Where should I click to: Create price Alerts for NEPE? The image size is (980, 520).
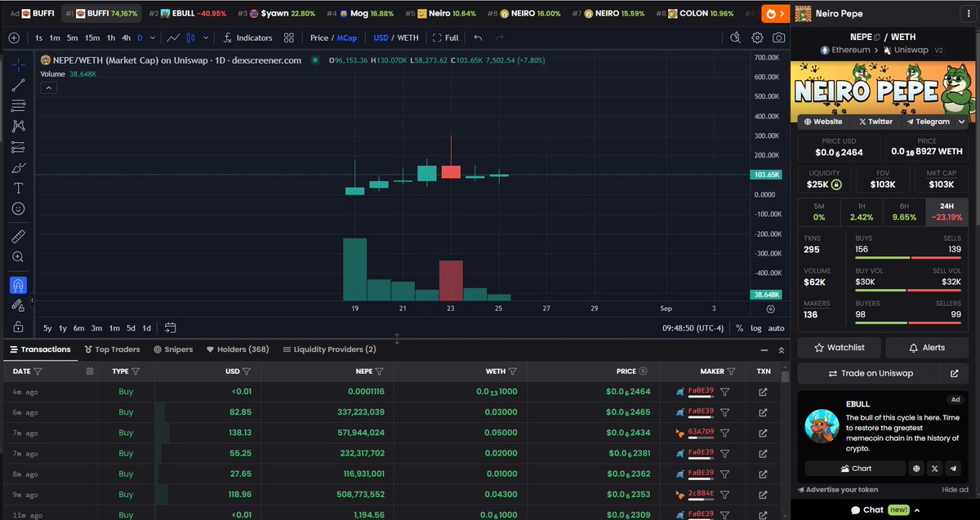tap(927, 348)
